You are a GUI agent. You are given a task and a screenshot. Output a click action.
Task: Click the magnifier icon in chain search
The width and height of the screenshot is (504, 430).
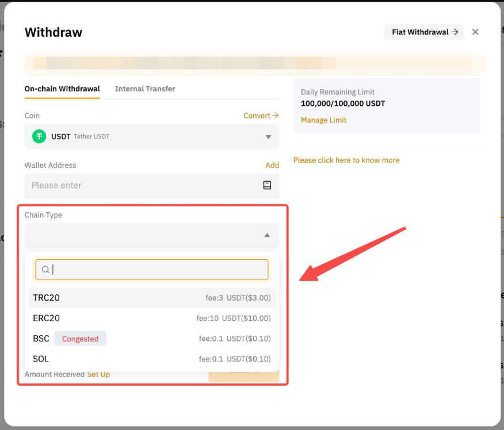(x=45, y=270)
